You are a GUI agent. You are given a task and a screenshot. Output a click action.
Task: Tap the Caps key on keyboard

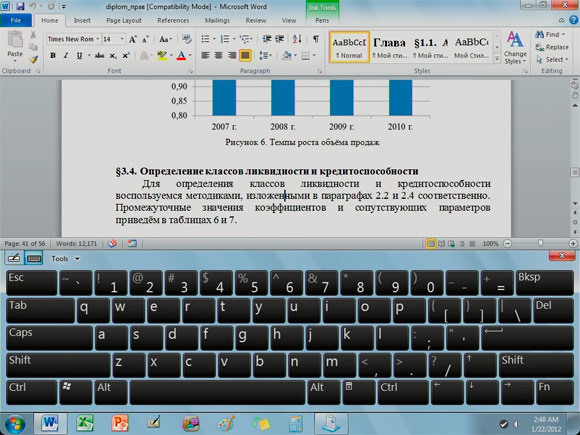click(50, 338)
